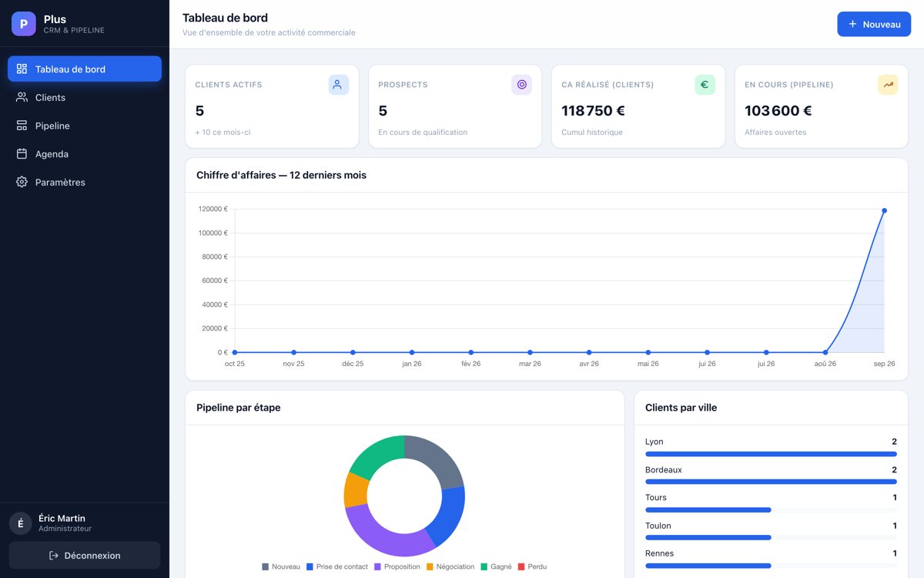Click the sep 26 data point on chart
The height and width of the screenshot is (578, 924).
(x=884, y=210)
